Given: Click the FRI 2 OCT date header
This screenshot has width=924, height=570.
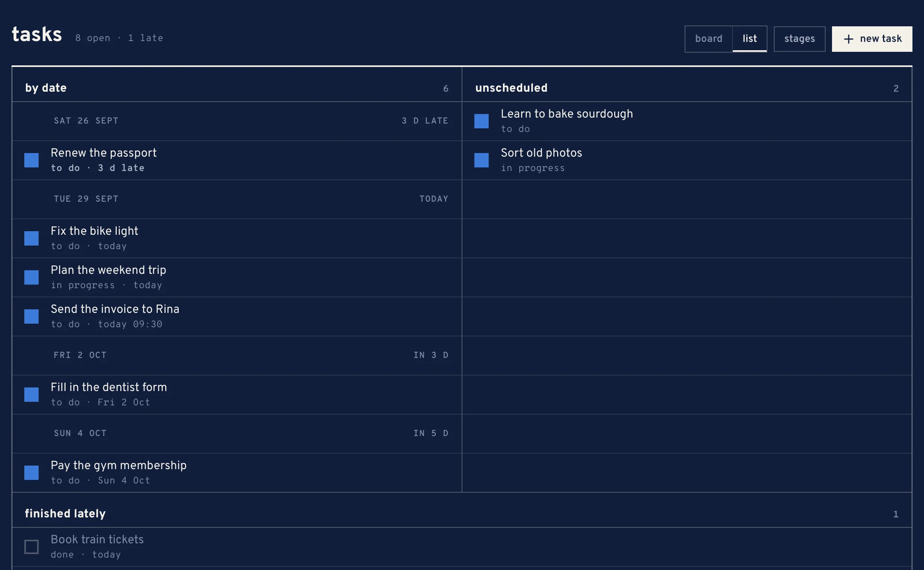Looking at the screenshot, I should pos(80,355).
